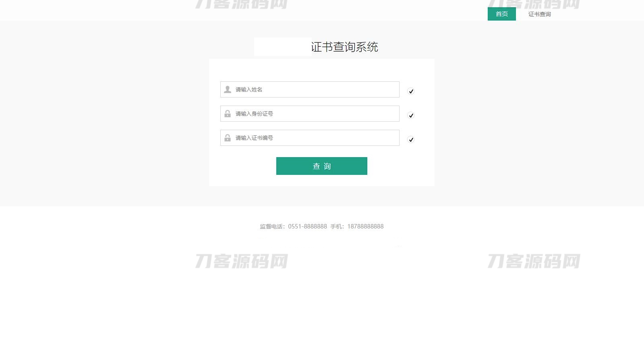
Task: Click the person icon in name field
Action: (228, 89)
